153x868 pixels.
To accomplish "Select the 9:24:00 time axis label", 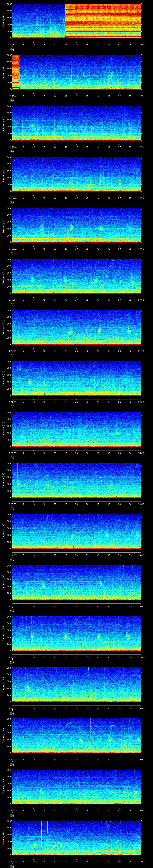I will click(x=12, y=555).
